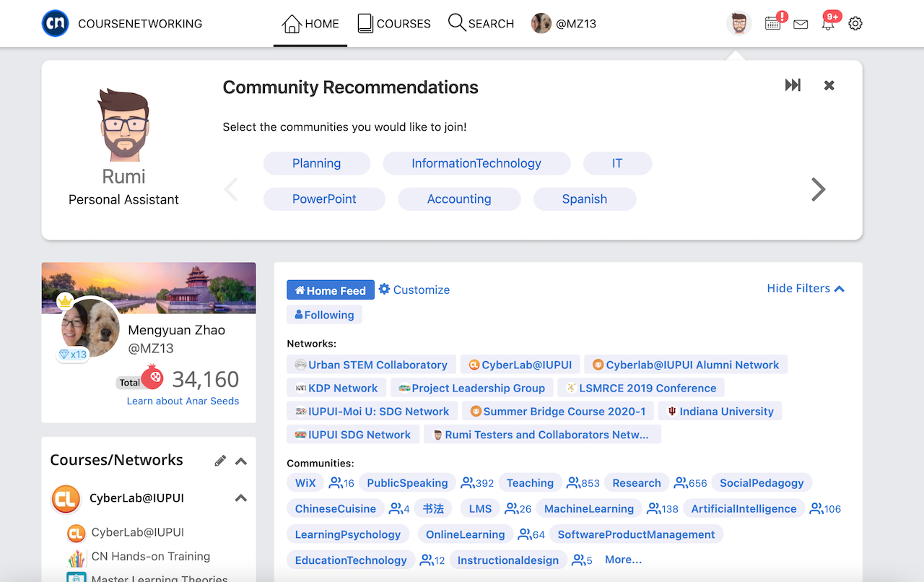Open CyberLab@IUPUI course in sidebar list
The height and width of the screenshot is (582, 924).
coord(137,532)
